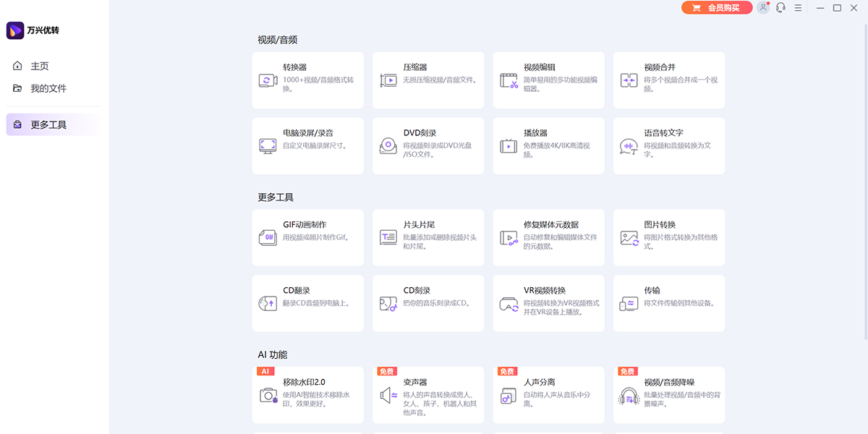The width and height of the screenshot is (868, 434).
Task: Open the DVD刻录 burner icon
Action: pyautogui.click(x=388, y=146)
